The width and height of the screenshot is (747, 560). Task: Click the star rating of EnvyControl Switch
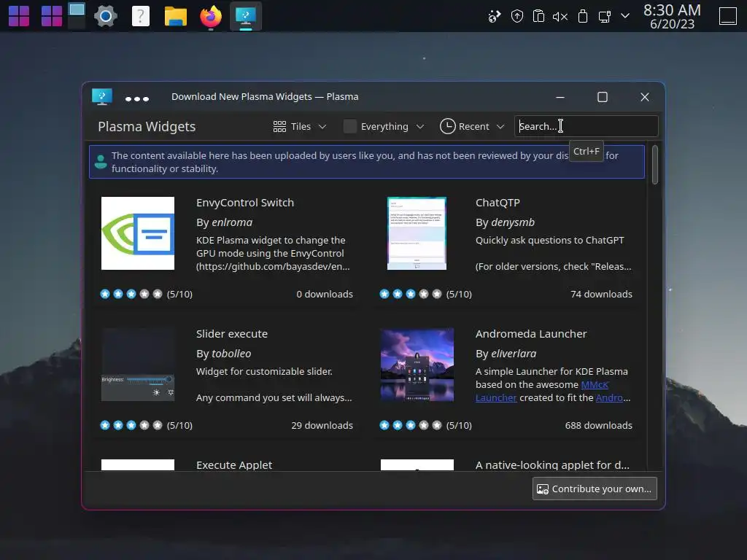click(x=131, y=294)
